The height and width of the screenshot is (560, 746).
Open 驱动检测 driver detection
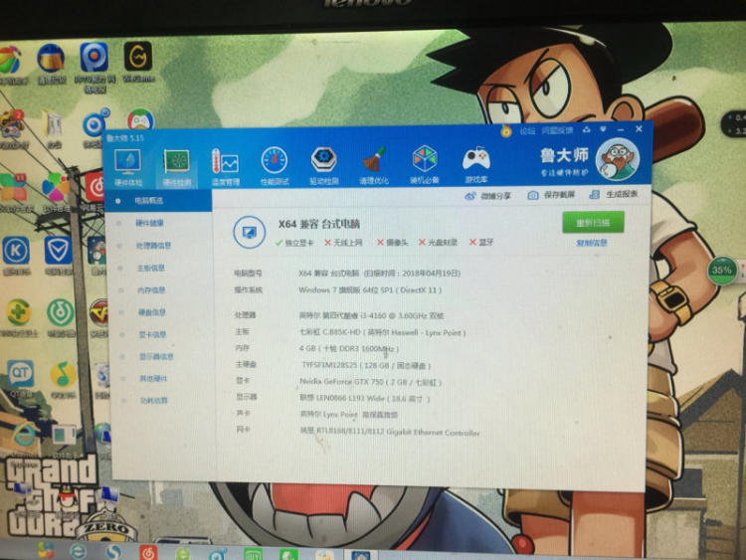(324, 165)
